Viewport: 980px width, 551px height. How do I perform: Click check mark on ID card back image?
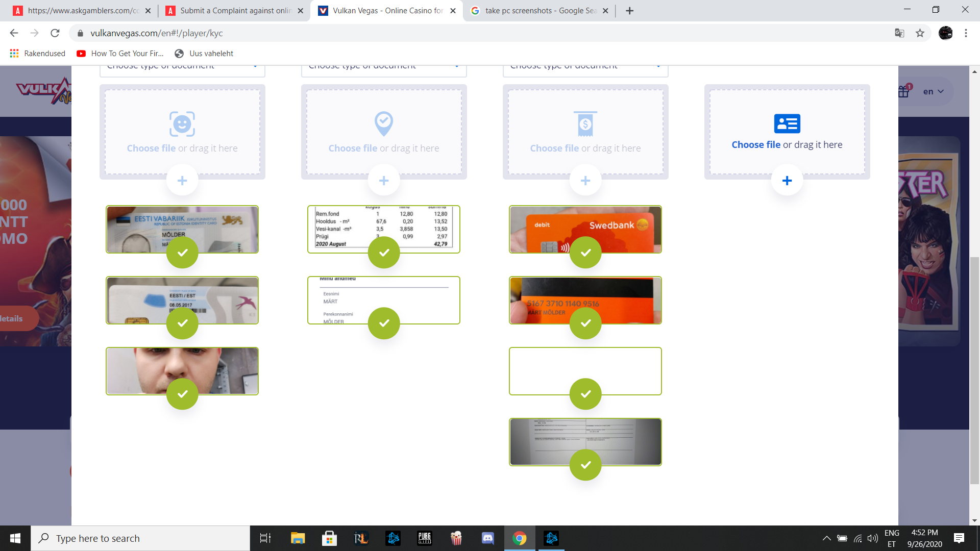182,323
